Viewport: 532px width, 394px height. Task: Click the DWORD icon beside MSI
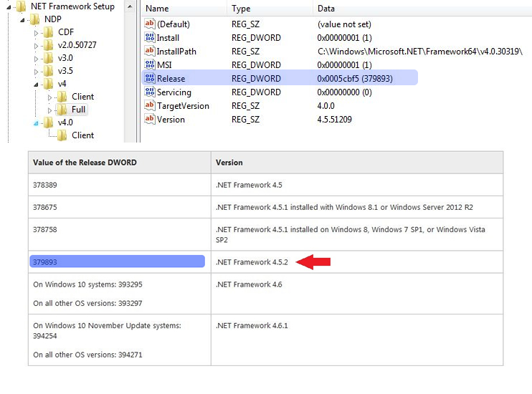[150, 64]
